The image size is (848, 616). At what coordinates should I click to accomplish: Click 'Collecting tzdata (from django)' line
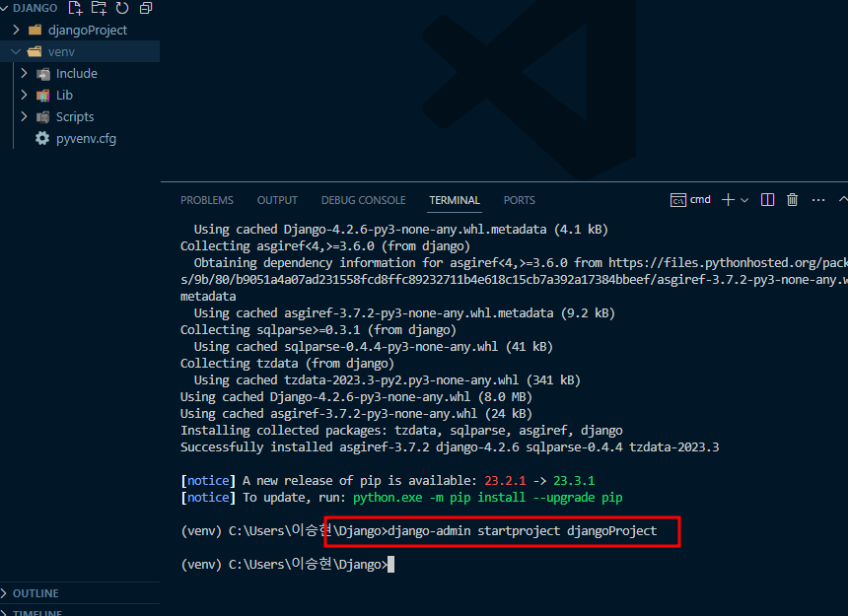click(287, 363)
